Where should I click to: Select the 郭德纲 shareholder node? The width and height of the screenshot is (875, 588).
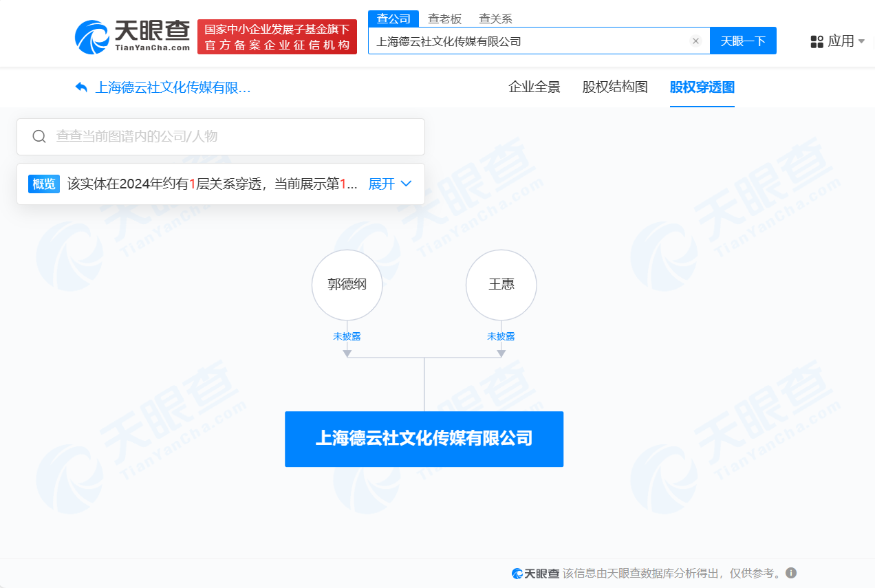click(x=347, y=284)
